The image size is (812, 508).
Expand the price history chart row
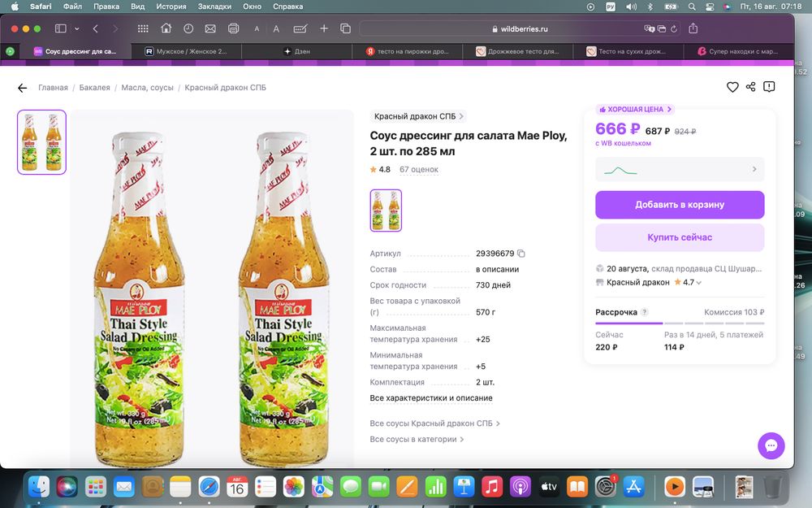680,170
